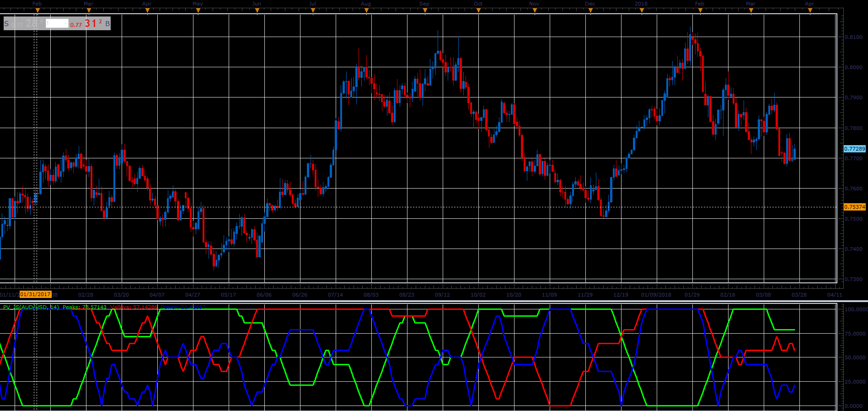Click the orange Oct month marker
This screenshot has width=868, height=411.
tap(478, 11)
